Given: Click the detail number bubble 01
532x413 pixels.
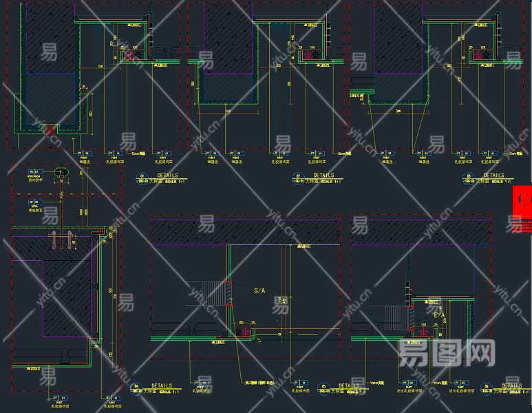Looking at the screenshot, I should [x=142, y=178].
